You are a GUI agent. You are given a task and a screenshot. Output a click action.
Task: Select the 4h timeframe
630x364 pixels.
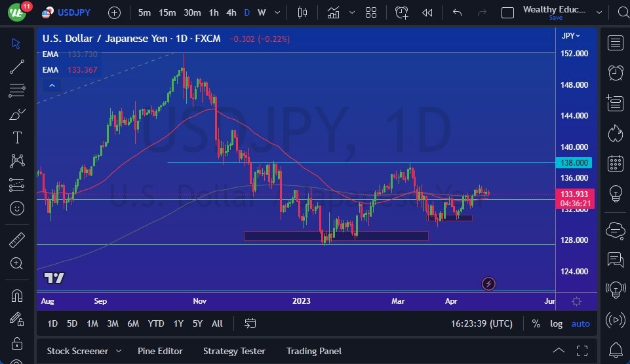click(x=231, y=13)
